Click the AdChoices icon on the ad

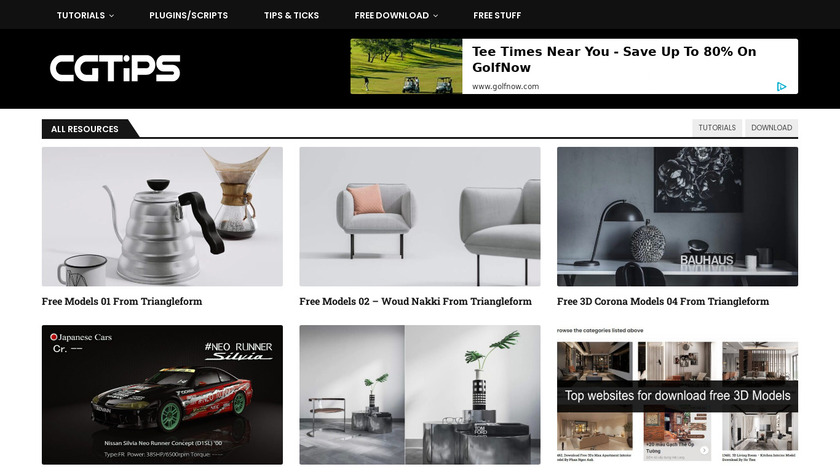coord(782,86)
